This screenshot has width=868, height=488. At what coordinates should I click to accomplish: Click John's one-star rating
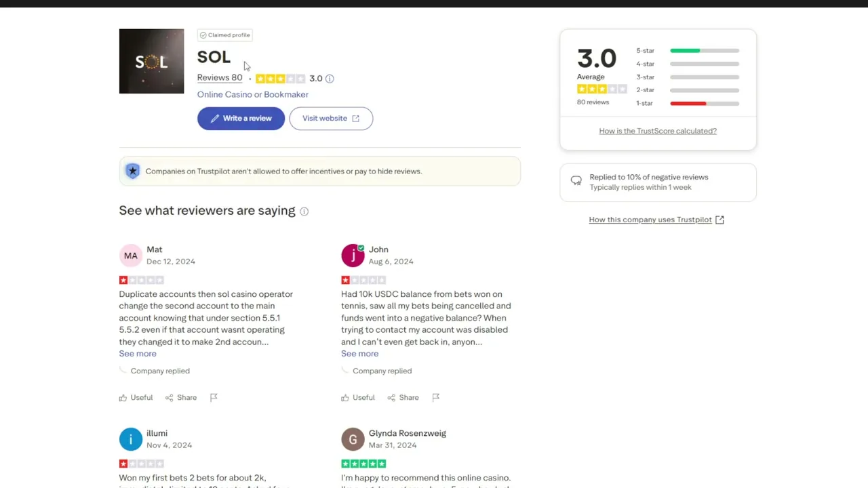click(x=363, y=280)
